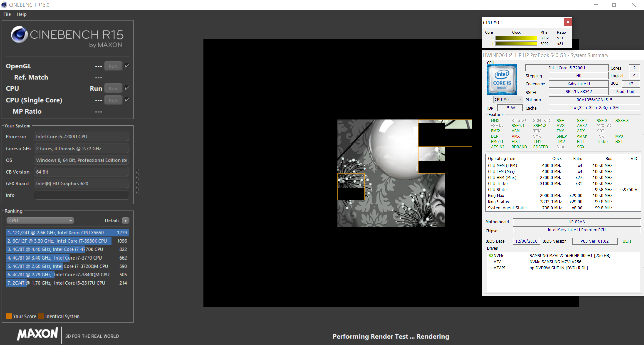Close the CPU #0 clock window
This screenshot has width=644, height=345.
pos(568,22)
